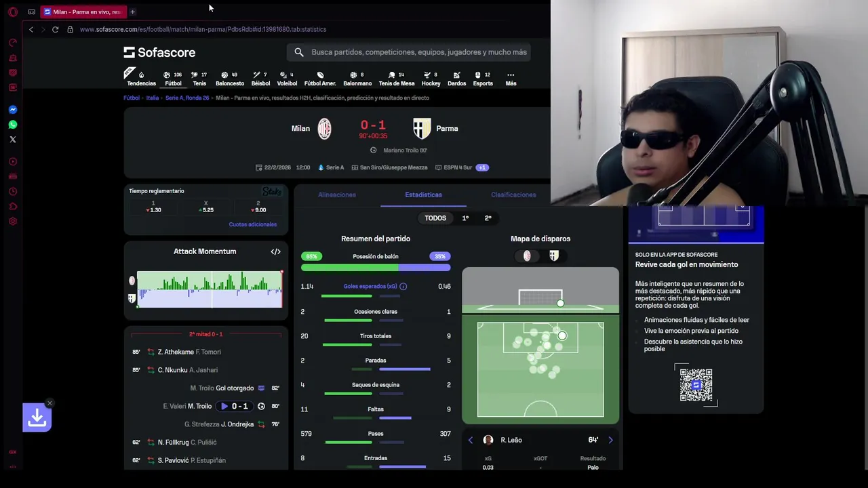Close the download popup
Viewport: 868px width, 488px height.
tap(50, 403)
